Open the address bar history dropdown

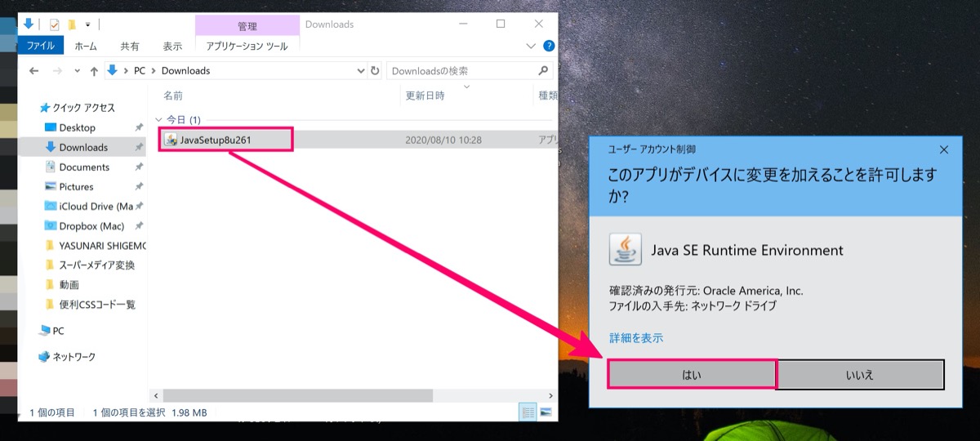(x=362, y=71)
